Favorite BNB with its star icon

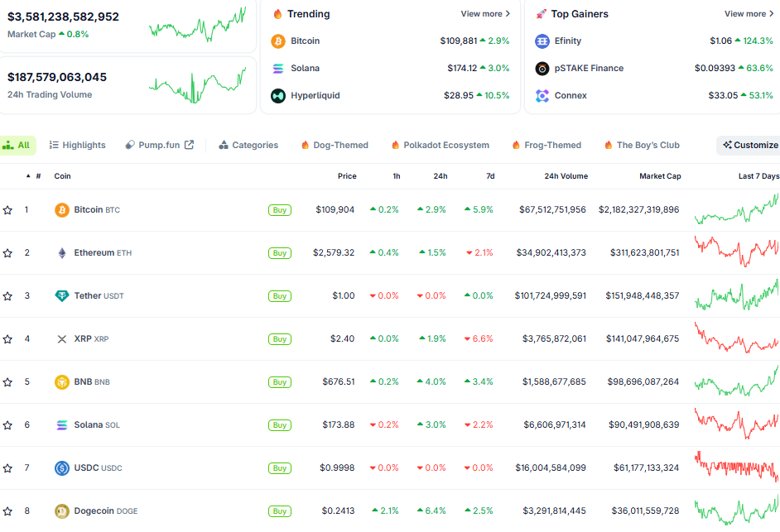7,382
